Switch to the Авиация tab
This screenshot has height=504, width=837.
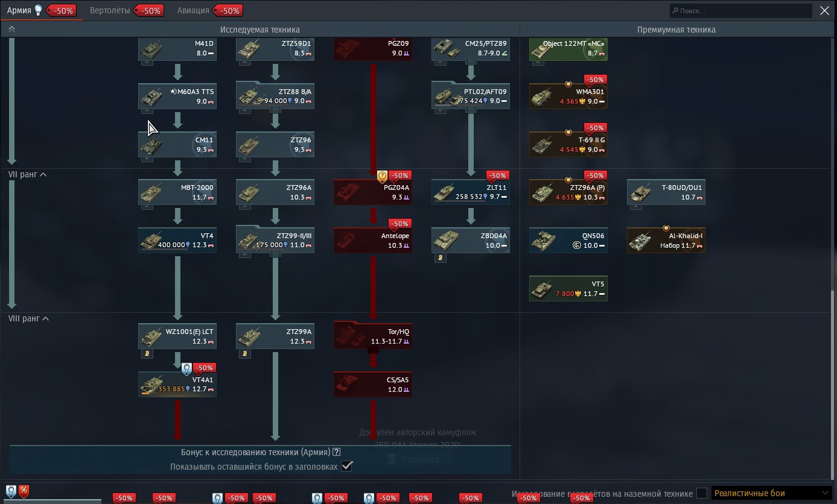[193, 10]
